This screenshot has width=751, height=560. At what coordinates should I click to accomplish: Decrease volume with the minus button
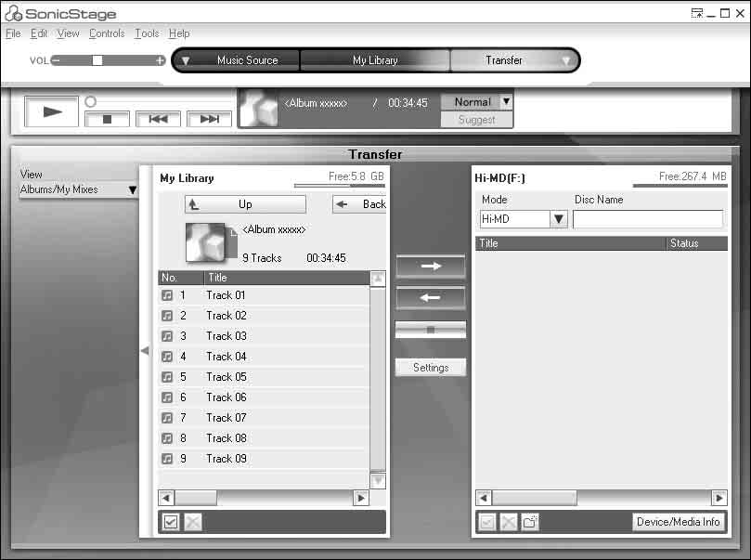pos(56,60)
